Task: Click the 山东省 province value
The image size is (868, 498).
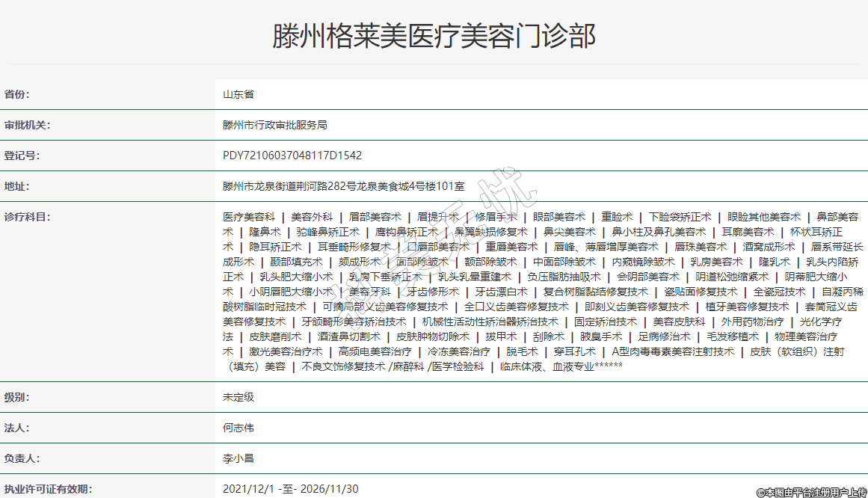Action: [x=238, y=94]
